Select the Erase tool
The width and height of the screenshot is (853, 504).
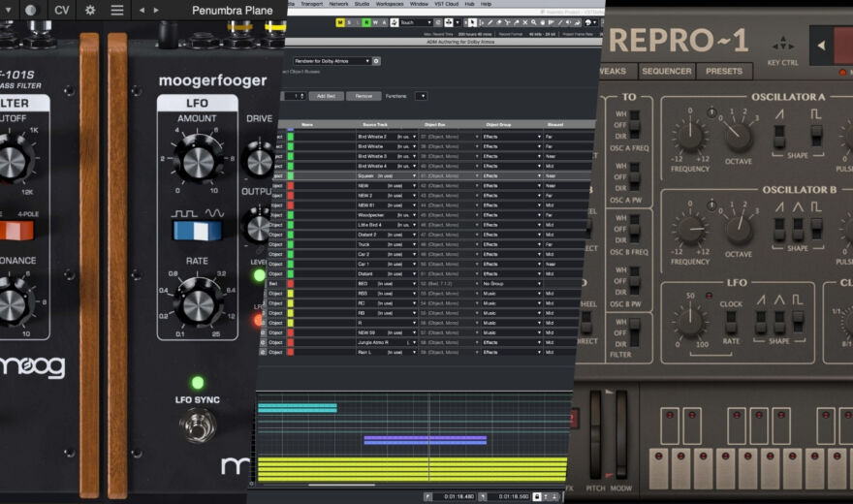coord(499,22)
